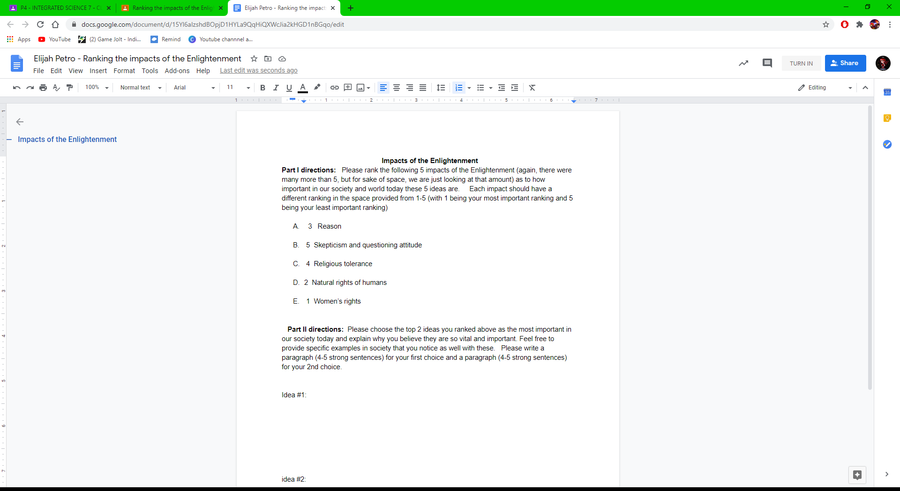Expand bulleted list style dropdown arrow

(491, 88)
